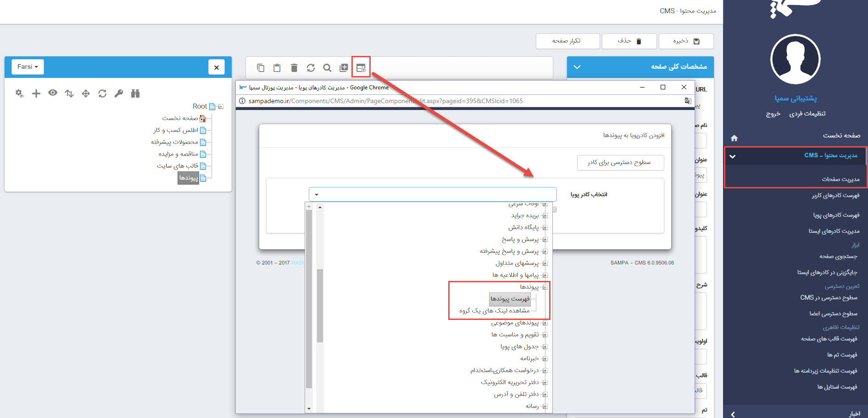The image size is (868, 418).
Task: Open the انتخاب کادر پویا combo box
Action: 432,194
